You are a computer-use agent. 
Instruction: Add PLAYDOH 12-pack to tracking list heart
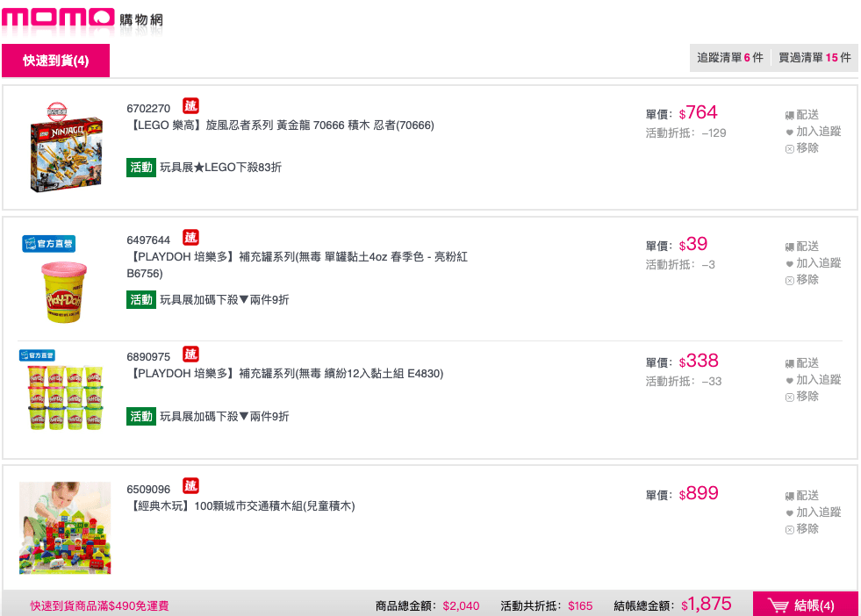pos(789,381)
